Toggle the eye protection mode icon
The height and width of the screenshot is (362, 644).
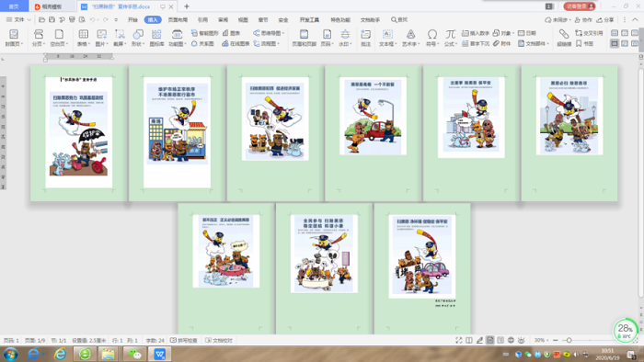coord(522,340)
